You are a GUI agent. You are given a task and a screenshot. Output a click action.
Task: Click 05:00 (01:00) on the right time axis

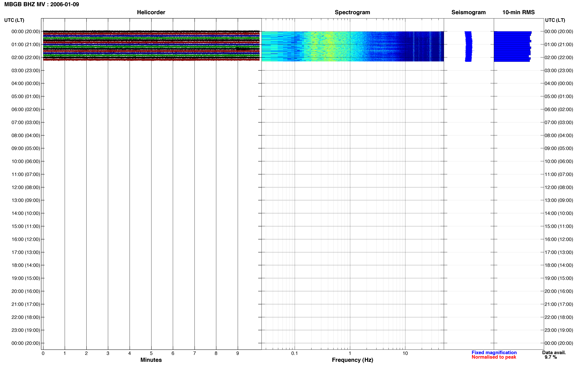click(559, 97)
